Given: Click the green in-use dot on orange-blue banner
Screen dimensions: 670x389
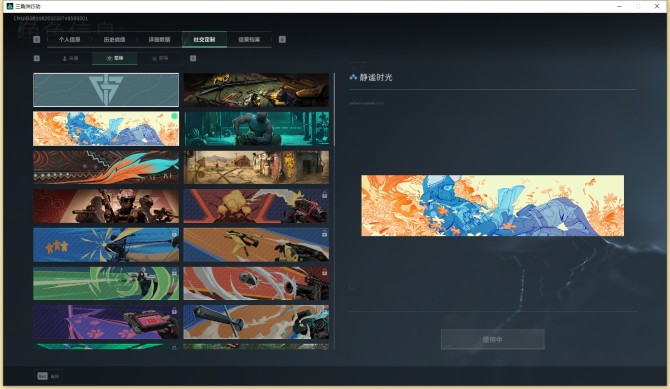Looking at the screenshot, I should pos(174,116).
